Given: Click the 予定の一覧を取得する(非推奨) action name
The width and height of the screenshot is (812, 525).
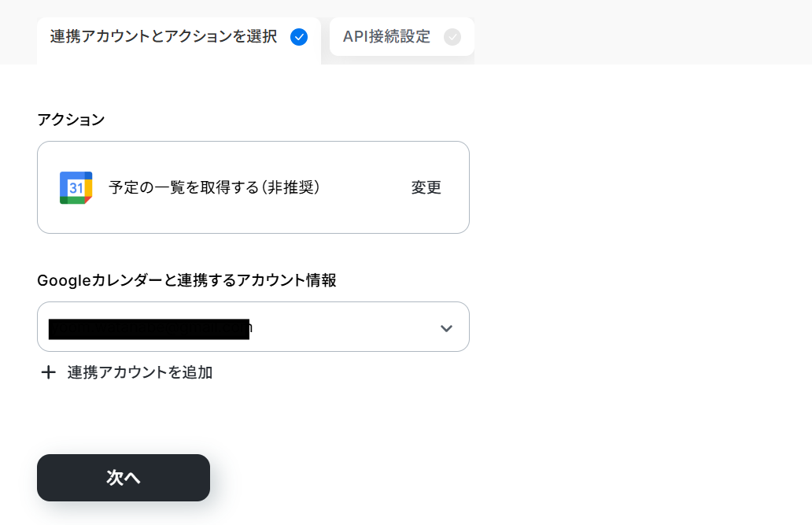Looking at the screenshot, I should [x=214, y=187].
